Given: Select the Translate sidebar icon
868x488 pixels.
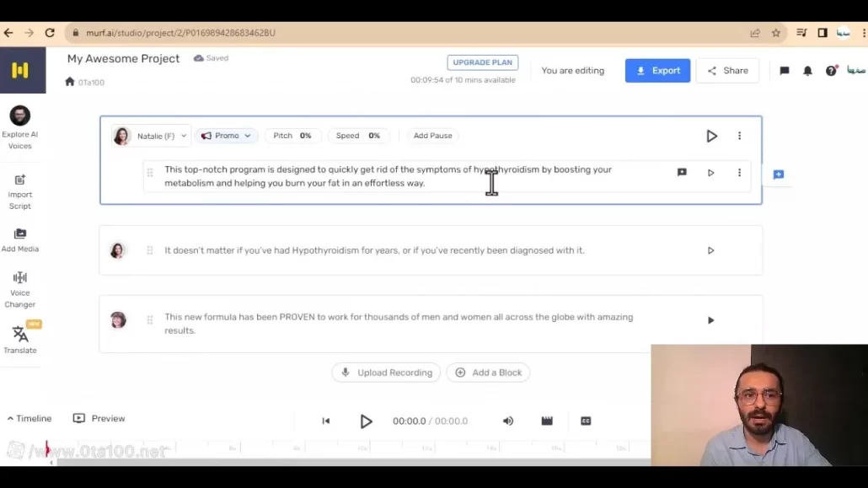Looking at the screenshot, I should (20, 339).
